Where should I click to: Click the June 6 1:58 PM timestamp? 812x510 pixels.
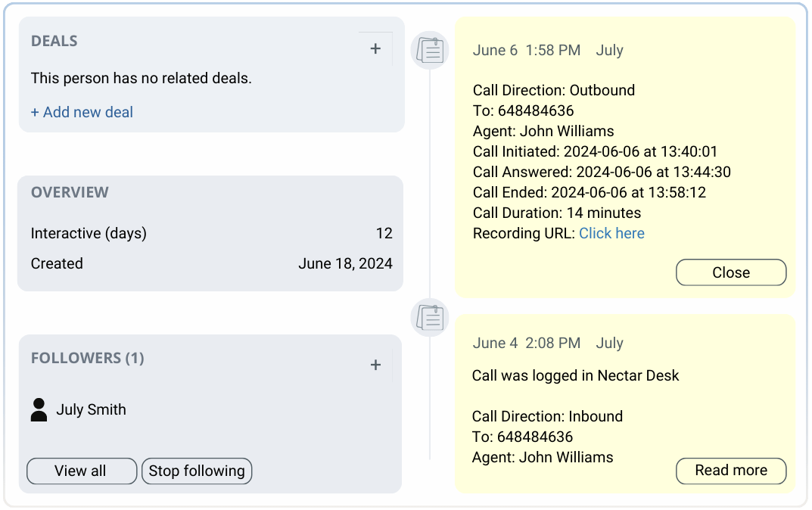tap(526, 50)
